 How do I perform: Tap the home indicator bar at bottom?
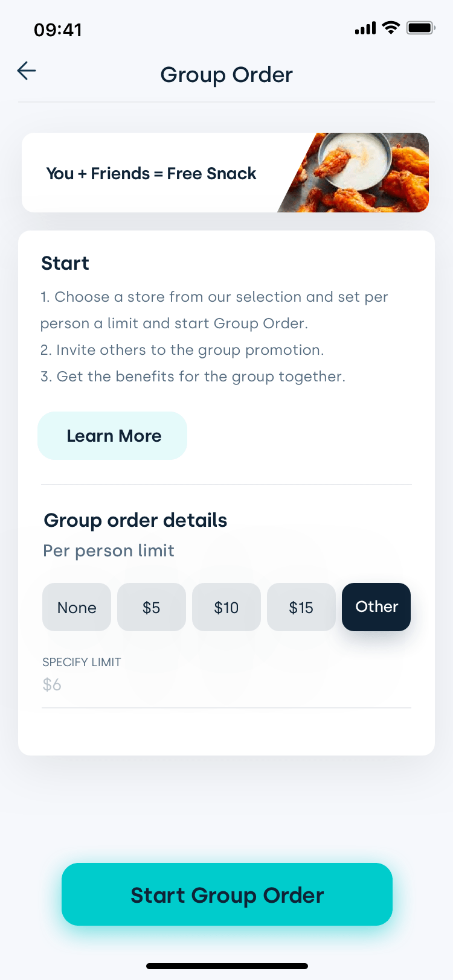point(227,966)
